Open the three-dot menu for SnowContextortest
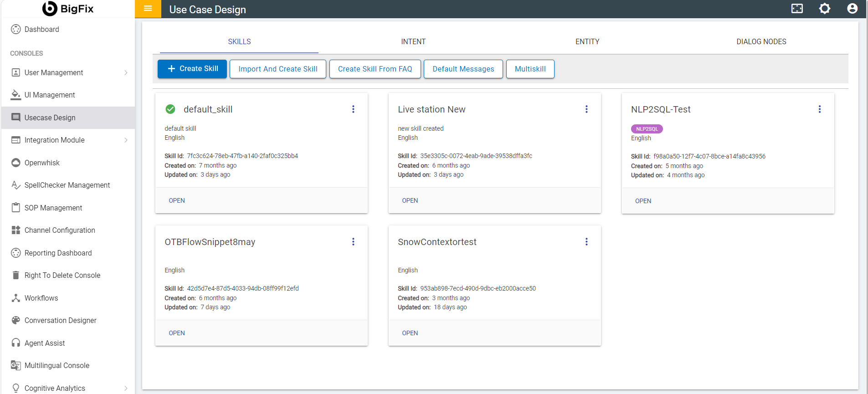The image size is (868, 394). (586, 242)
